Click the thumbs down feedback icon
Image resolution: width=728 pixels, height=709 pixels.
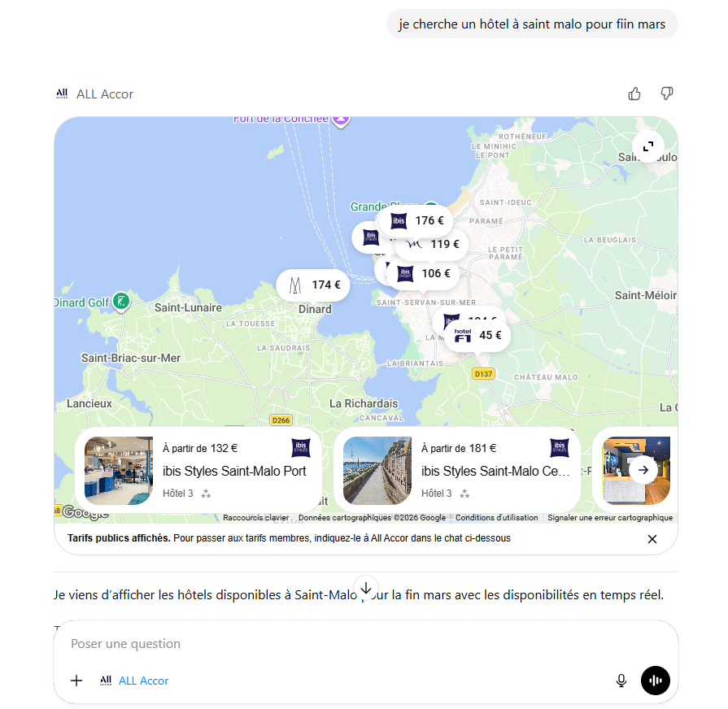pyautogui.click(x=667, y=94)
